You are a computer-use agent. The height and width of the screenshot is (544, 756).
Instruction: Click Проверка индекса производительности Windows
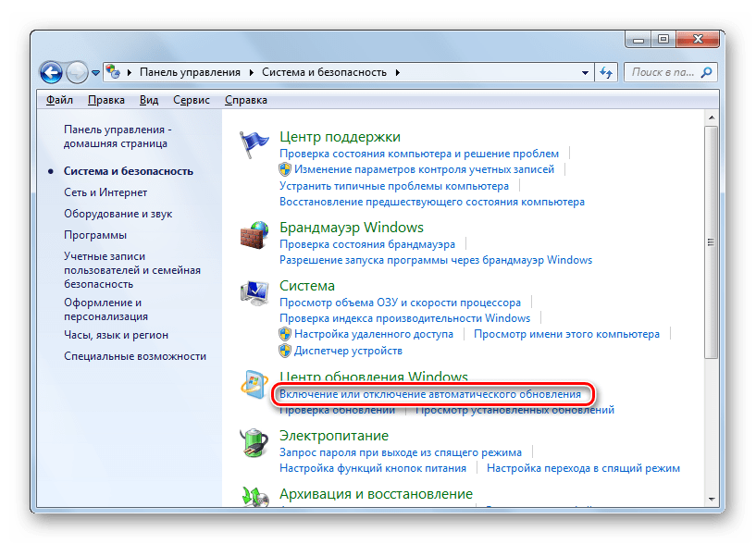[x=405, y=318]
